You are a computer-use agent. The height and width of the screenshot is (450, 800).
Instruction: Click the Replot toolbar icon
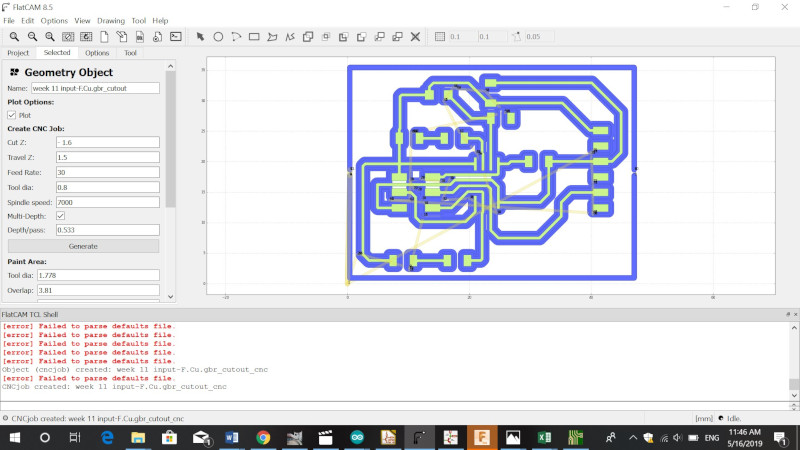point(86,37)
